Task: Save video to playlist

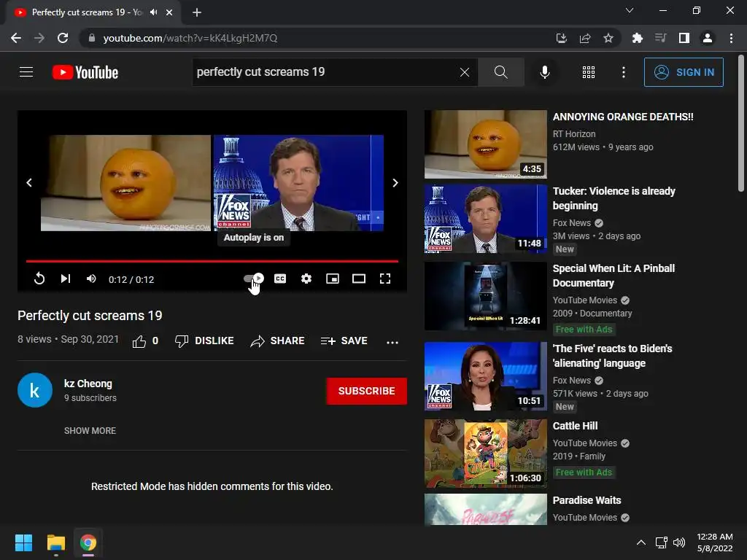Action: pos(344,341)
